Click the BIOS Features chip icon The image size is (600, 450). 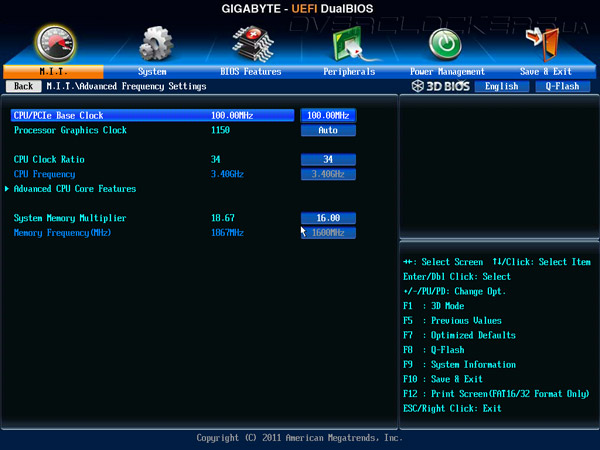[253, 43]
